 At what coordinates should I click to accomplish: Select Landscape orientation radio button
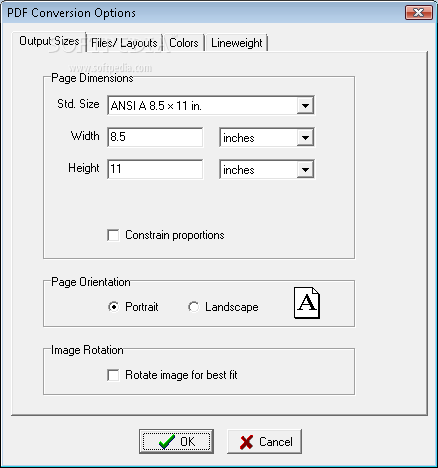[194, 307]
